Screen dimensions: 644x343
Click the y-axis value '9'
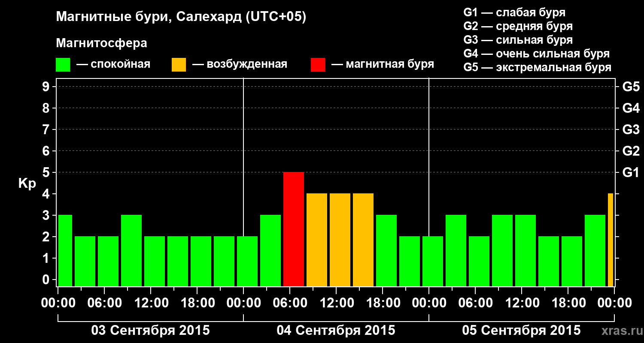click(46, 87)
